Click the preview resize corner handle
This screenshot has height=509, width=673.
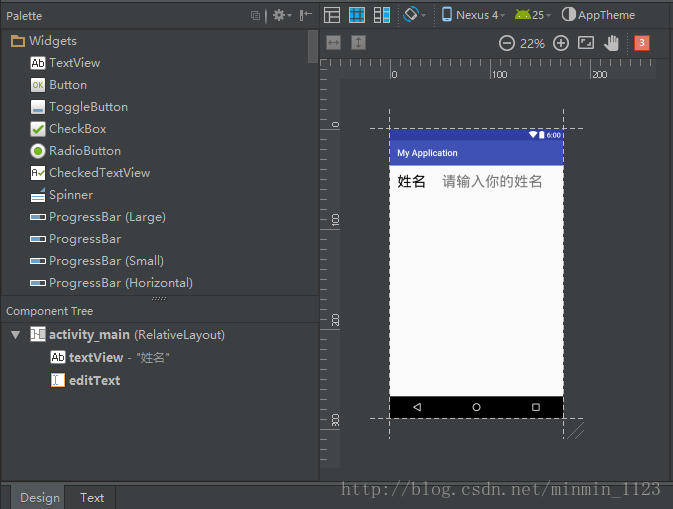point(575,430)
